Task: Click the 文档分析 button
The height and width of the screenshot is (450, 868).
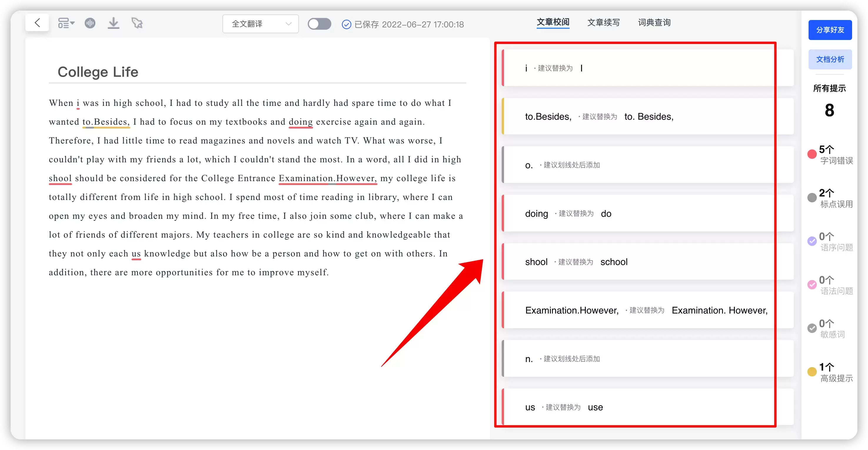Action: click(x=830, y=59)
